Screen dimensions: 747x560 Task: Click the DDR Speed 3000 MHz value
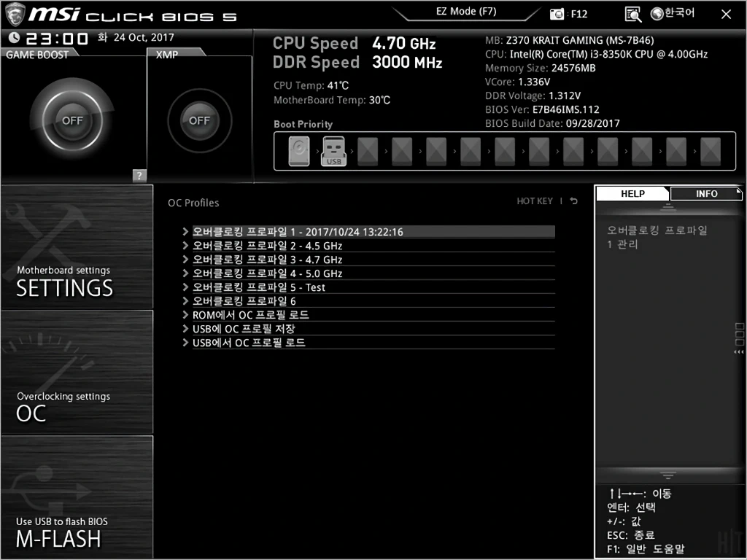tap(407, 63)
